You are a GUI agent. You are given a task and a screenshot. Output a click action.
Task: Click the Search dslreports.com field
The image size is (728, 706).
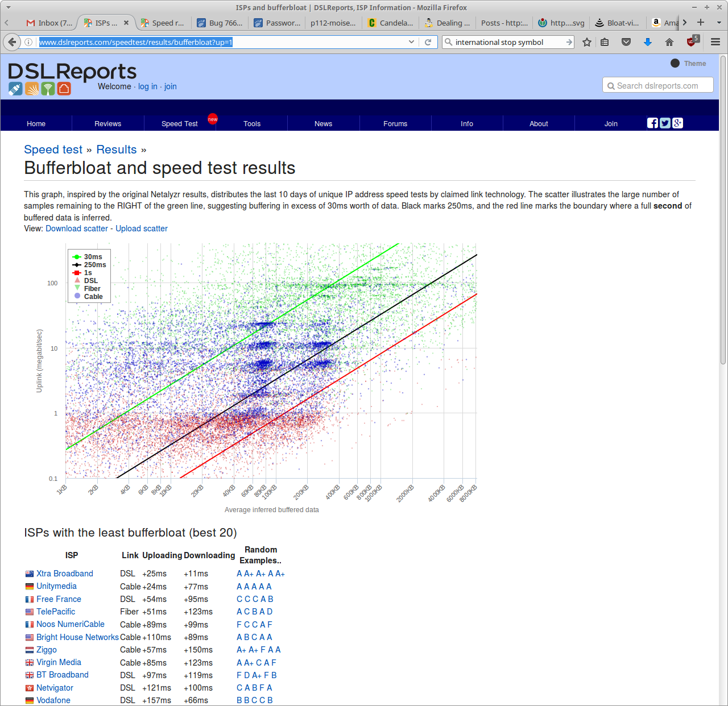657,85
